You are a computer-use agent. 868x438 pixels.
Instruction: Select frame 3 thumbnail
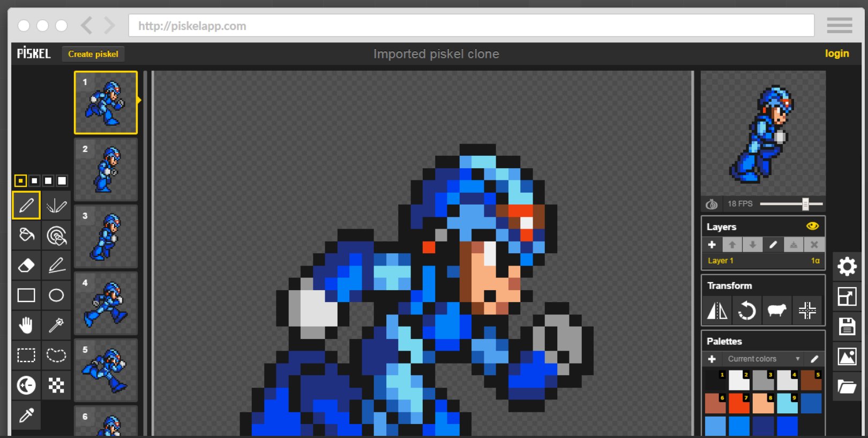106,236
